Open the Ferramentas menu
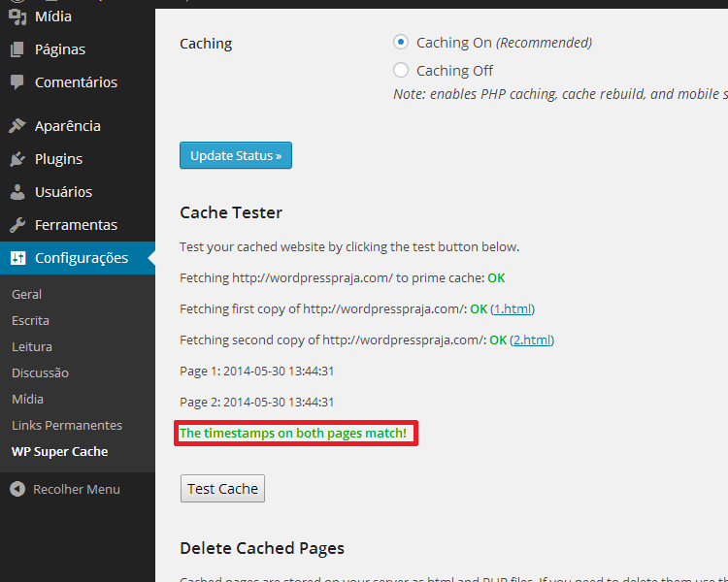This screenshot has width=728, height=582. tap(78, 225)
